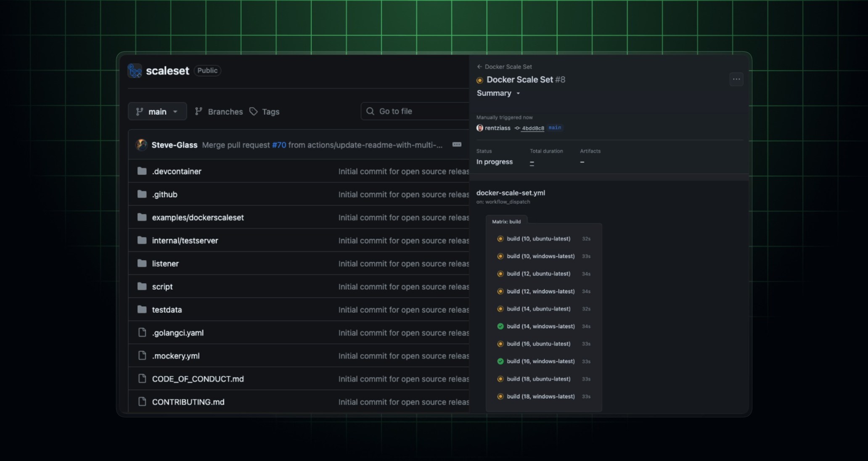Click the Go to file search field
Viewport: 868px width, 461px height.
point(414,111)
